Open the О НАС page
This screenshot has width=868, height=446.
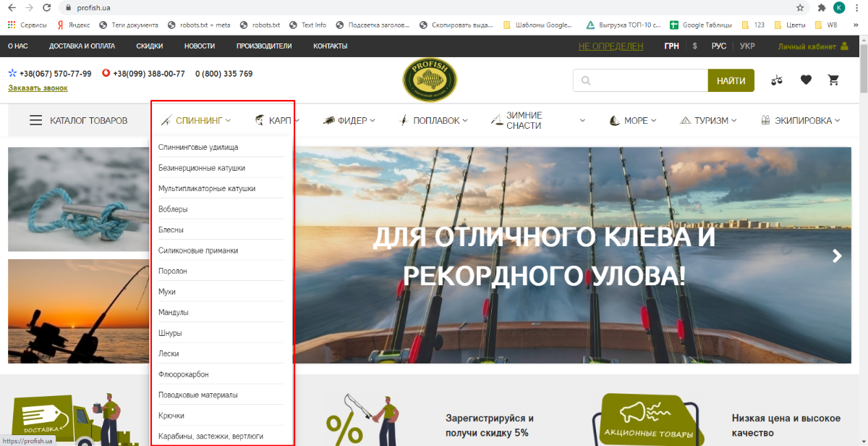coord(18,46)
